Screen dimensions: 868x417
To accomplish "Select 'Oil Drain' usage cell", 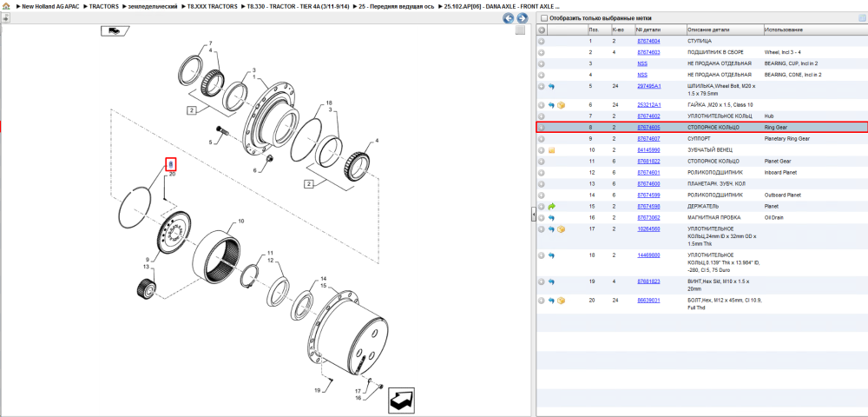I will click(x=774, y=218).
